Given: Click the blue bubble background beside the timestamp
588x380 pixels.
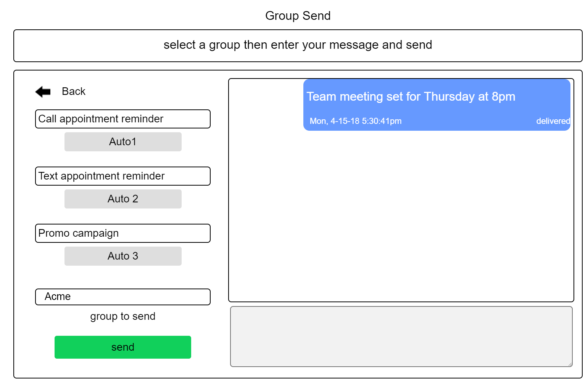Looking at the screenshot, I should point(469,121).
